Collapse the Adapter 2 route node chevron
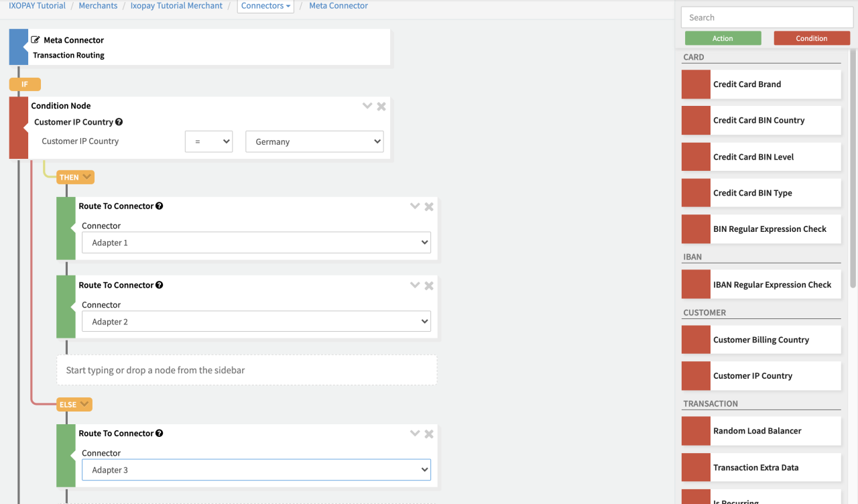Image resolution: width=858 pixels, height=504 pixels. pyautogui.click(x=414, y=285)
